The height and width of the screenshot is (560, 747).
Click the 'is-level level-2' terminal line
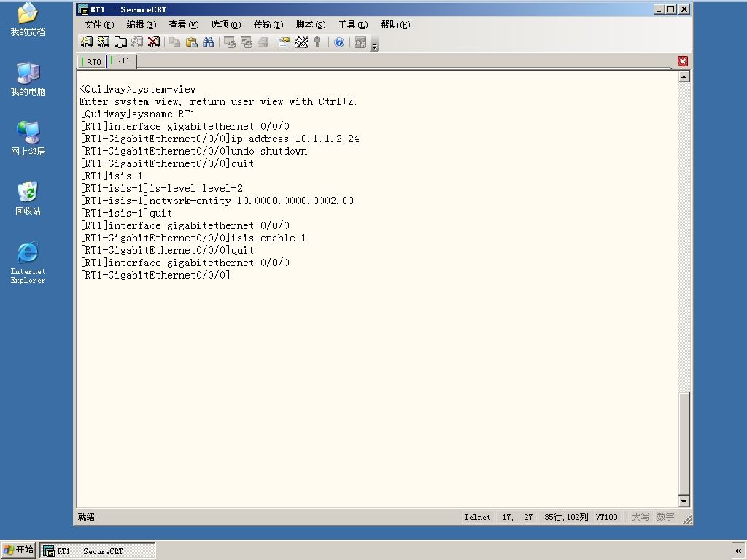(161, 188)
